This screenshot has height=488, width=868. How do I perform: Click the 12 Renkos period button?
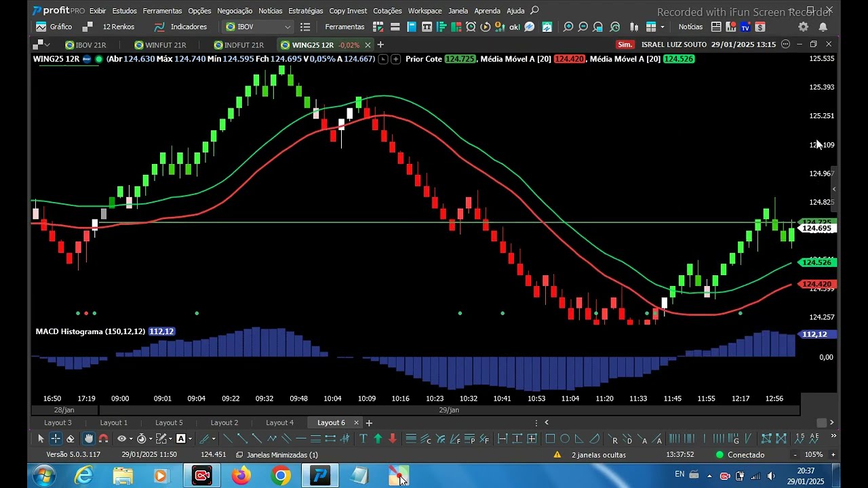pos(108,27)
